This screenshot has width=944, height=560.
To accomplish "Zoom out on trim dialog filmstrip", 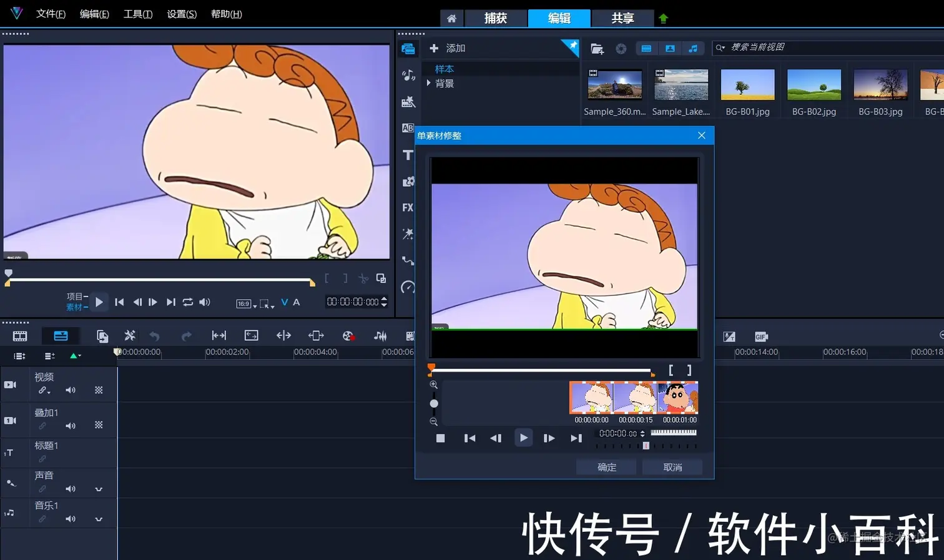I will [434, 421].
